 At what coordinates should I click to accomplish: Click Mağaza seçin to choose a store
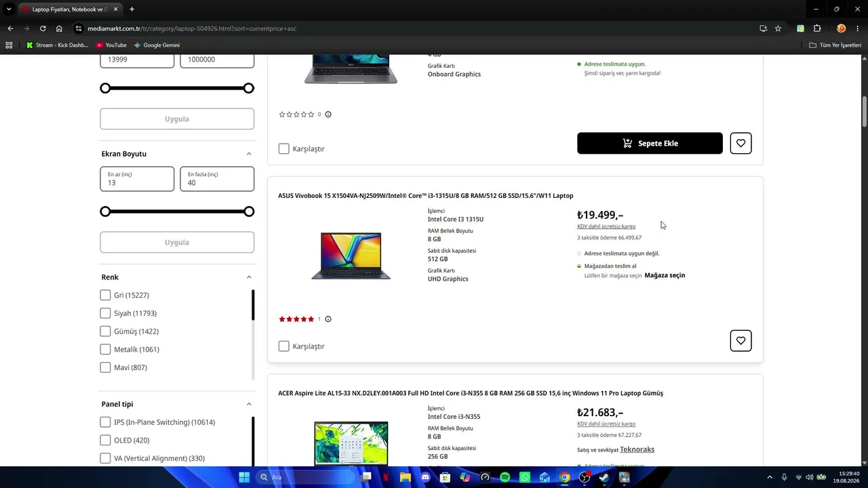tap(665, 275)
